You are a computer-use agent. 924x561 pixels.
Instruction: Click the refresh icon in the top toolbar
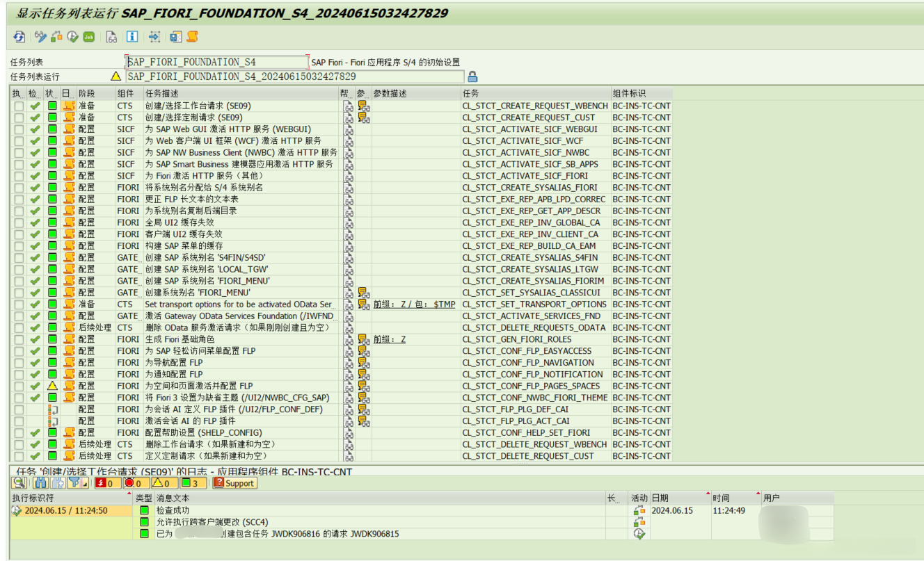coord(19,37)
